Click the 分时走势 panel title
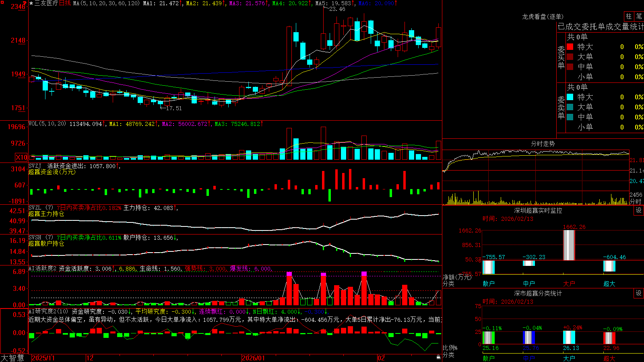The height and width of the screenshot is (362, 644). 543,144
